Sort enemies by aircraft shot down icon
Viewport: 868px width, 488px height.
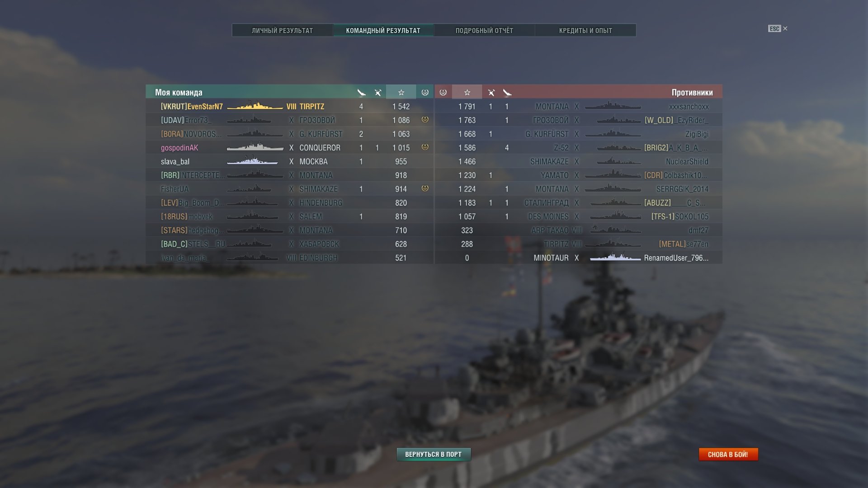tap(491, 93)
